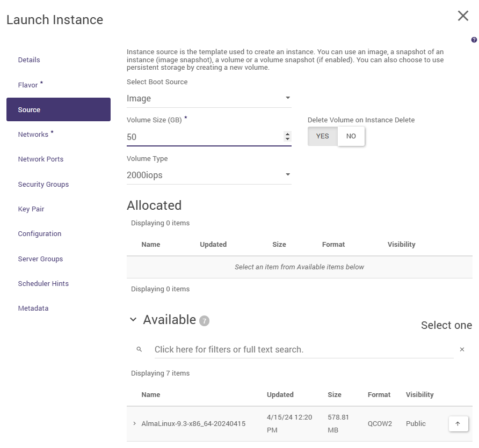Decrease volume size with the stepper down arrow

point(288,139)
